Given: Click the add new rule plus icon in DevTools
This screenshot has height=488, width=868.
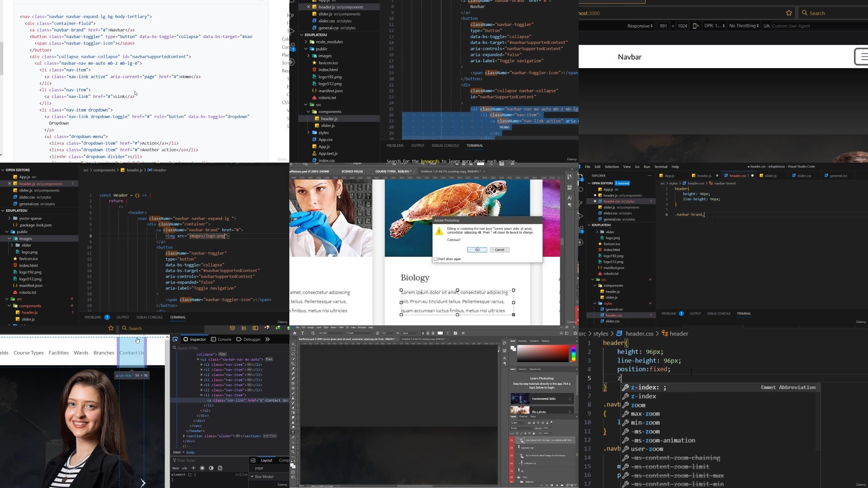Looking at the screenshot, I should [x=193, y=468].
